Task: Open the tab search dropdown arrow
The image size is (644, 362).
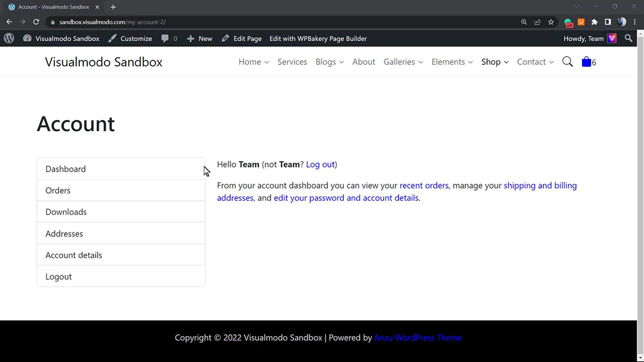Action: (577, 6)
